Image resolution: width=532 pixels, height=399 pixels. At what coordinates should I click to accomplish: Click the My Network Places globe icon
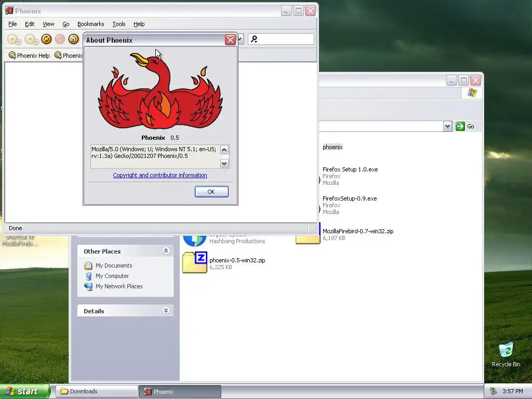[88, 286]
